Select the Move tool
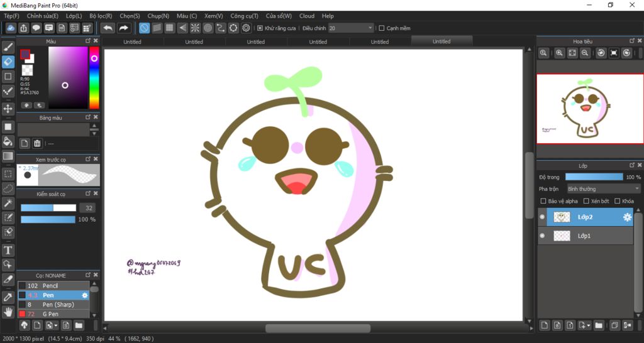 8,109
